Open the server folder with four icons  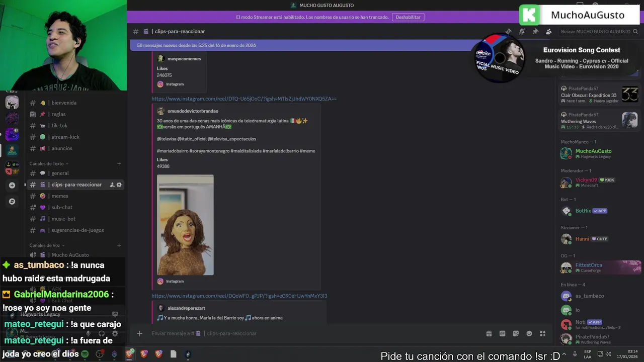point(12,168)
